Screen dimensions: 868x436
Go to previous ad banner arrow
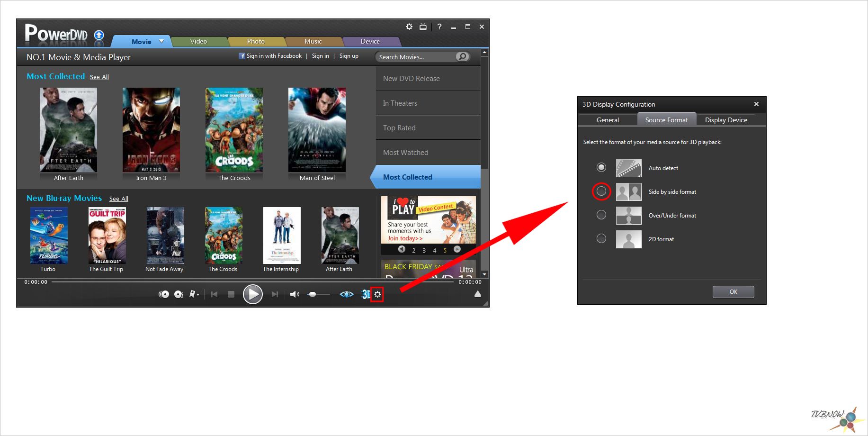click(402, 249)
